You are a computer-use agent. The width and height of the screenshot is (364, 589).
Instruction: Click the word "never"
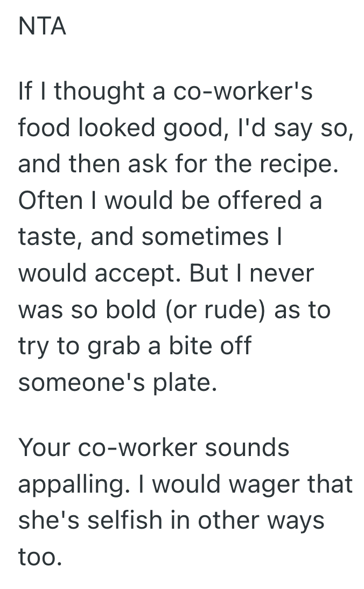[x=281, y=274]
